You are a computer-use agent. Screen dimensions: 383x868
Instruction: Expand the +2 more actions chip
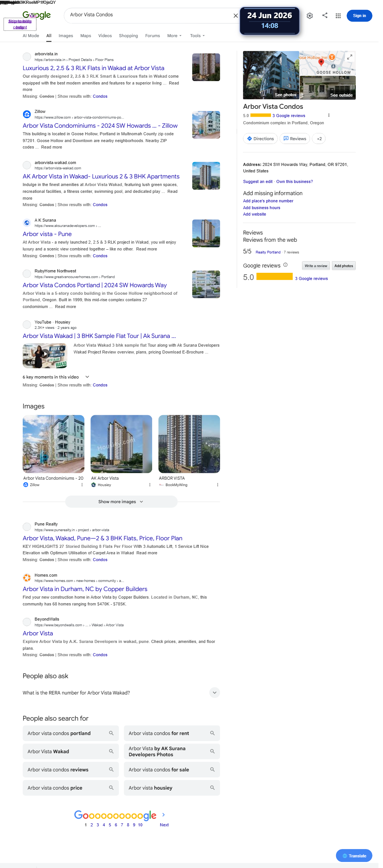click(319, 139)
